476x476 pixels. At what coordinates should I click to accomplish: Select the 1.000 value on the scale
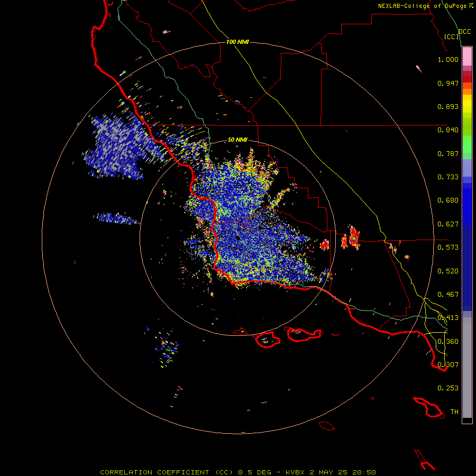click(448, 59)
